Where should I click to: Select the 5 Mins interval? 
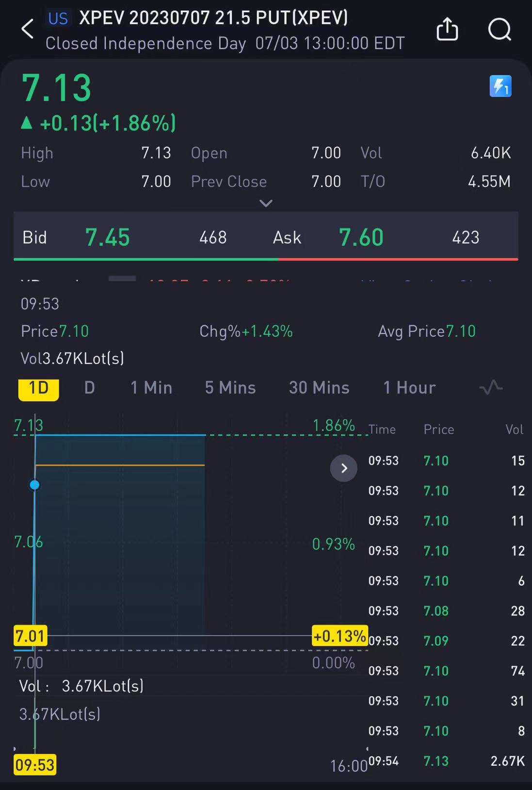click(x=230, y=388)
